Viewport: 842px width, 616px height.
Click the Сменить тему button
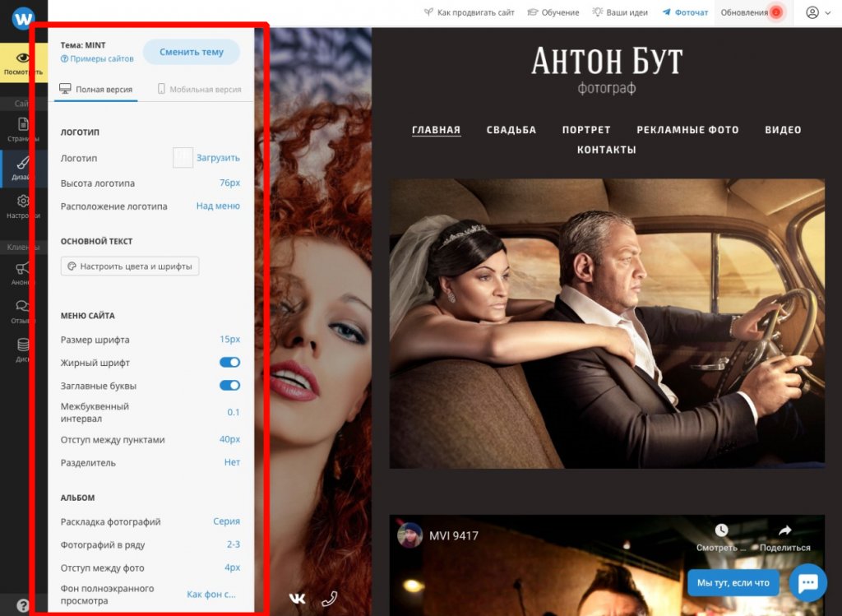191,52
